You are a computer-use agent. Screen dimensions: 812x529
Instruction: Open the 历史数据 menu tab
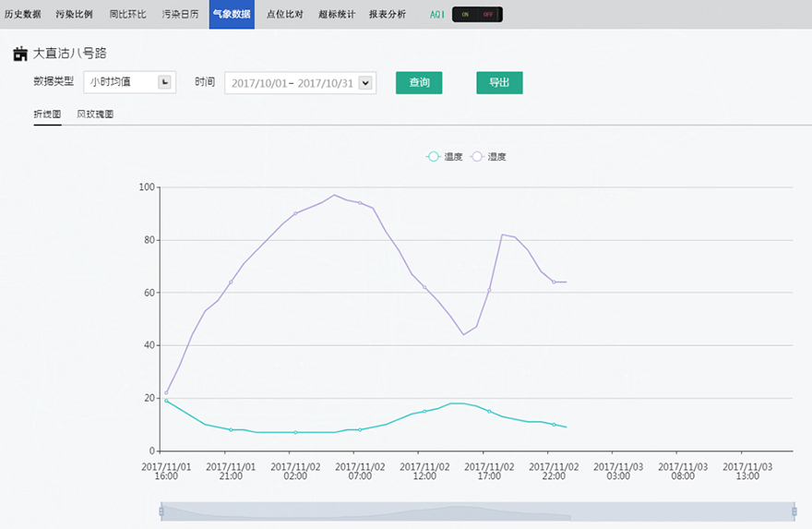(x=22, y=15)
